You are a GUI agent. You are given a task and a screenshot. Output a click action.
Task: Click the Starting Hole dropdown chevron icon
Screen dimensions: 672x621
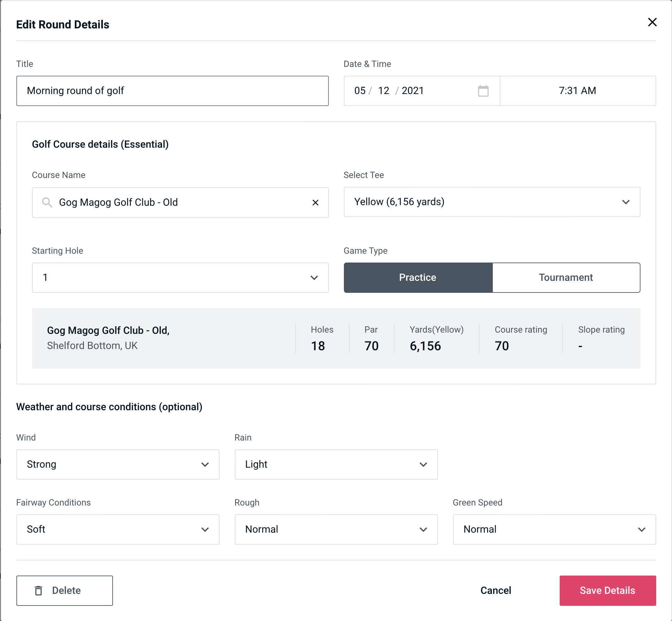pyautogui.click(x=314, y=278)
